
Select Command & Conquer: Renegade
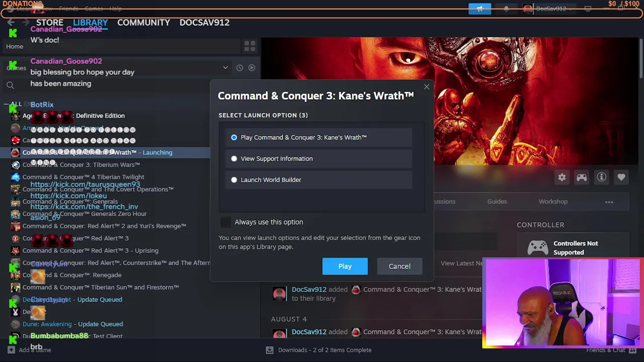pos(72,275)
